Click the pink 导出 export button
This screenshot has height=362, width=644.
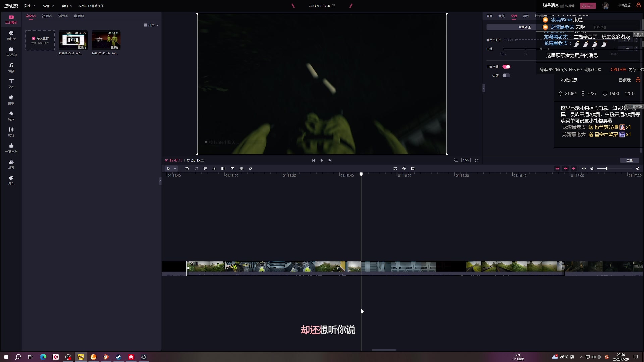(588, 6)
